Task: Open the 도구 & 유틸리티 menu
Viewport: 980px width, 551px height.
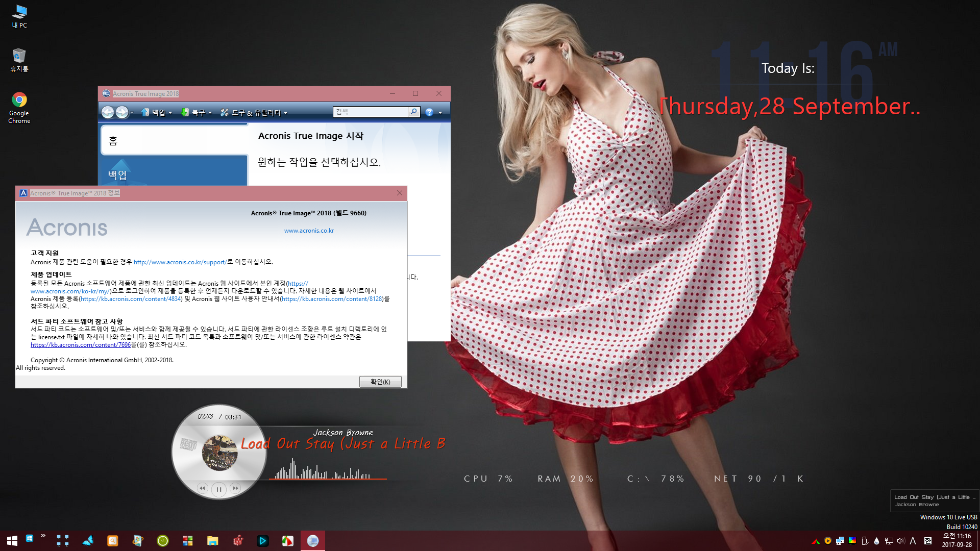Action: [254, 112]
